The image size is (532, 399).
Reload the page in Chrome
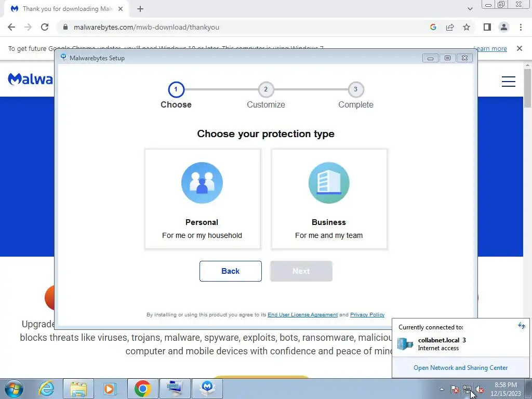coord(45,27)
